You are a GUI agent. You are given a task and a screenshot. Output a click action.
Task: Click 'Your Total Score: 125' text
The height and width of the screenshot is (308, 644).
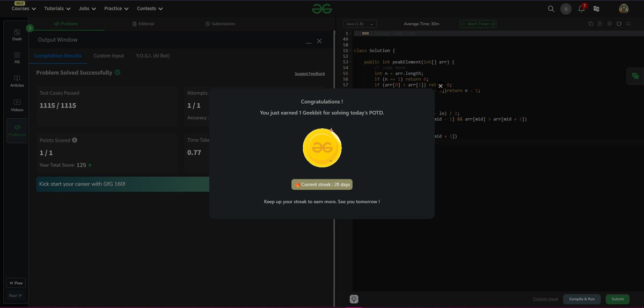(63, 166)
